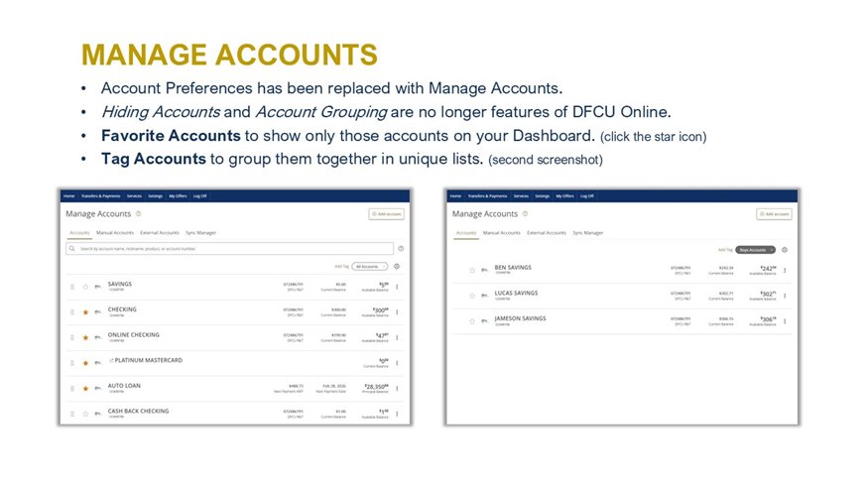
Task: Click the search magnifier icon
Action: pos(72,249)
